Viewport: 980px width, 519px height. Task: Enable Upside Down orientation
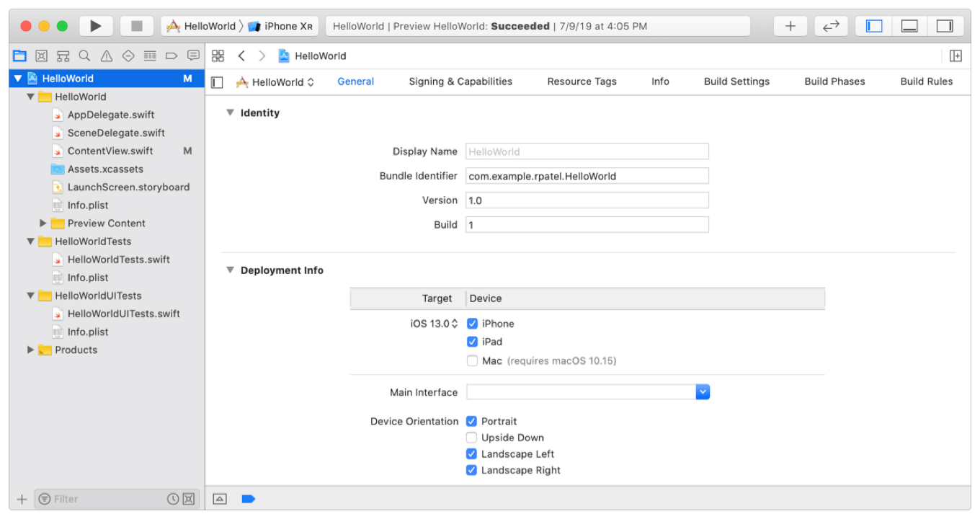(471, 438)
